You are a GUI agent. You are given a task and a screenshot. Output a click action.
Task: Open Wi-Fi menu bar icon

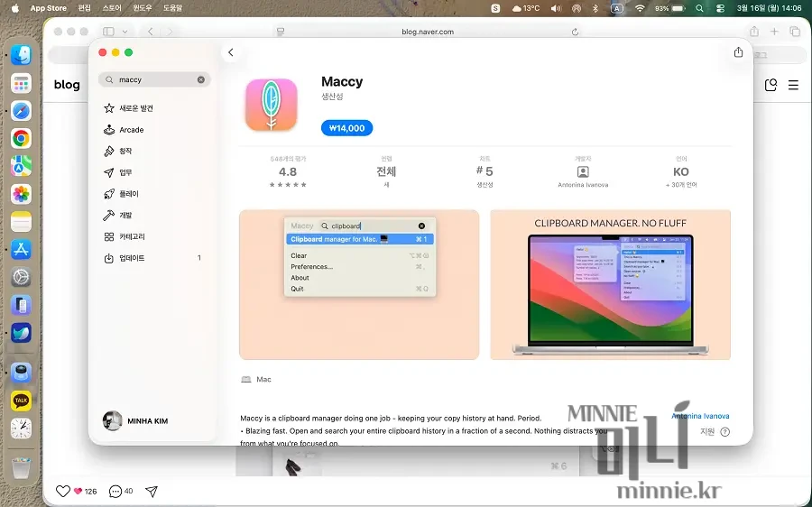640,8
